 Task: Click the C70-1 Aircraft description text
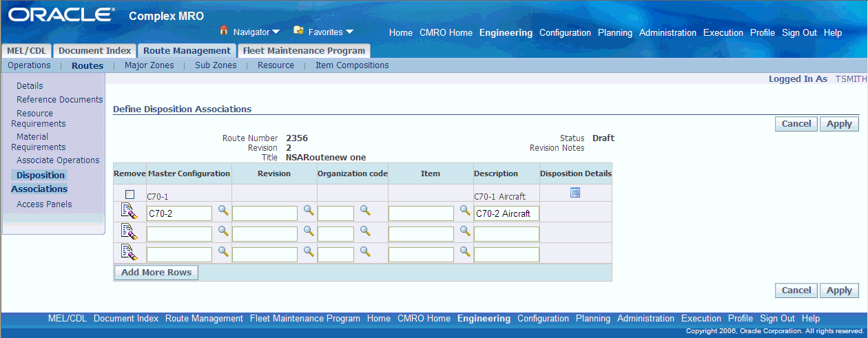(501, 196)
